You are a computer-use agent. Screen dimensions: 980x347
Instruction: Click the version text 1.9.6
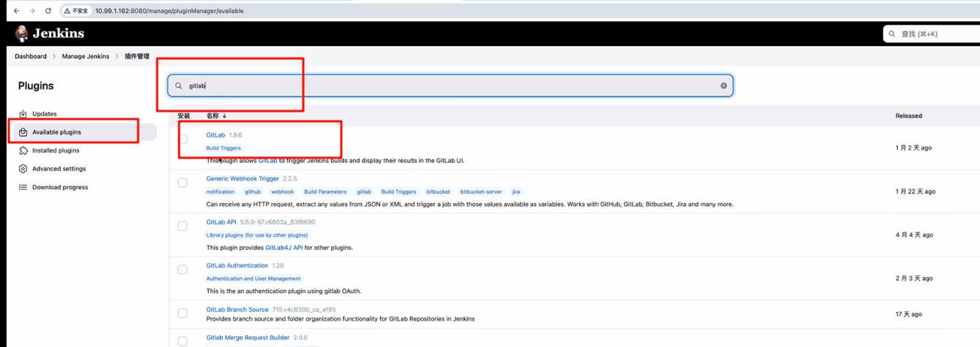coord(235,135)
